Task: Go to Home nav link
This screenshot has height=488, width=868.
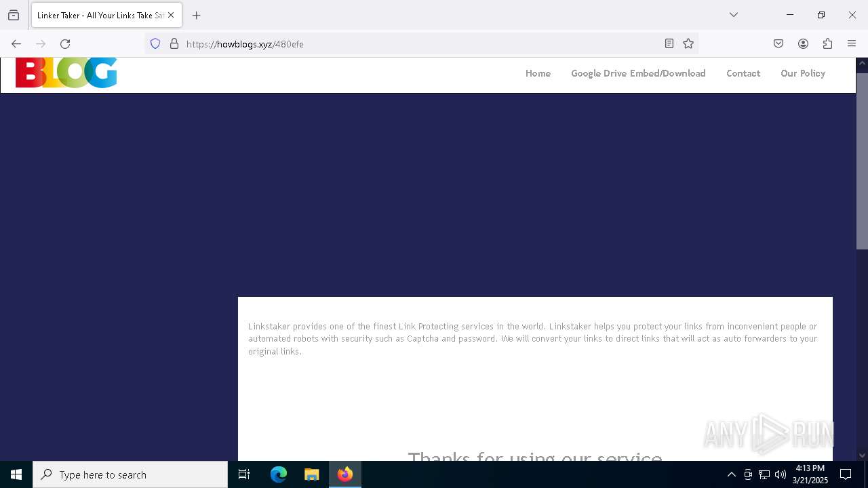Action: pyautogui.click(x=538, y=73)
